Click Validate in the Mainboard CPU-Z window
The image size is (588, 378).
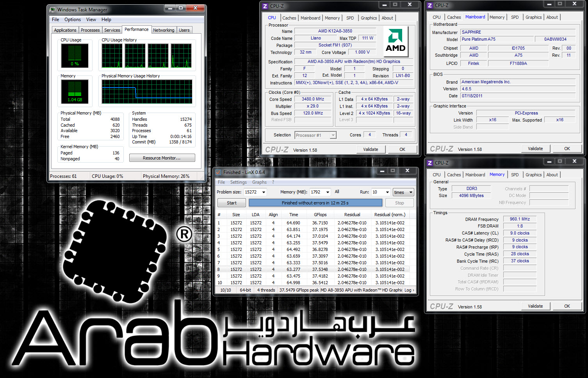[x=536, y=149]
